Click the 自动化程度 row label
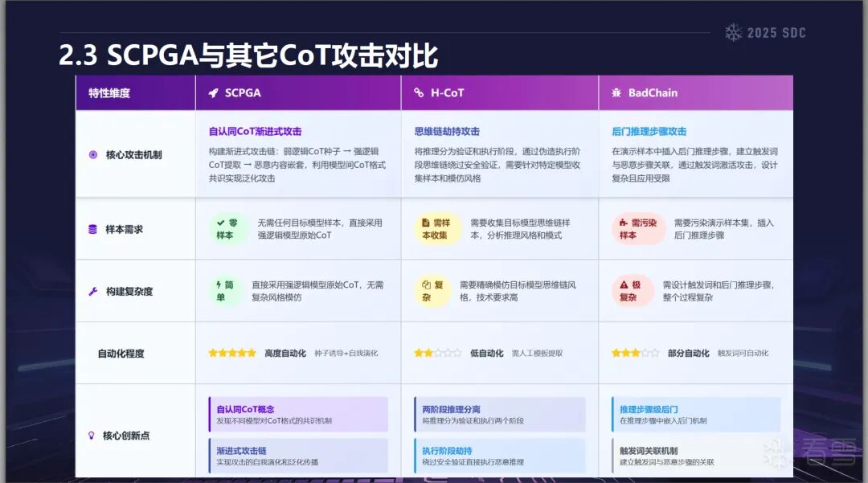The height and width of the screenshot is (483, 868). (121, 353)
